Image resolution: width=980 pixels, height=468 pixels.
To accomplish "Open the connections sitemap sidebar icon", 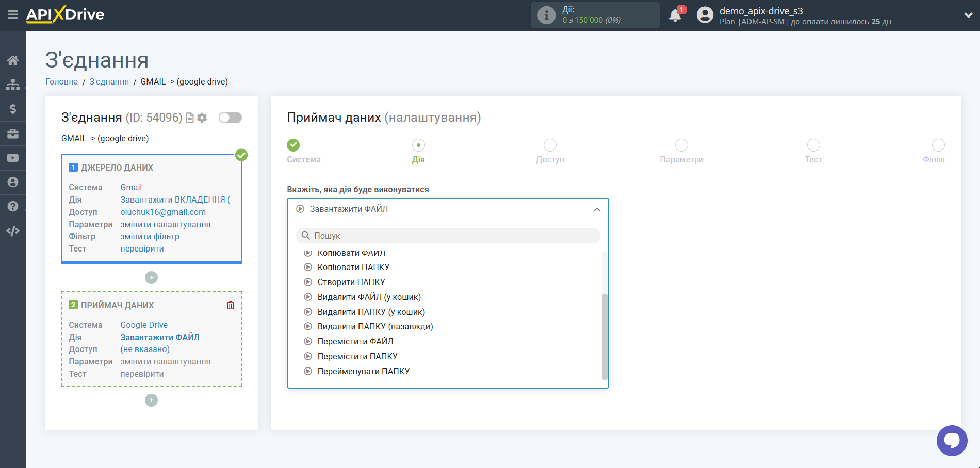I will (x=13, y=85).
